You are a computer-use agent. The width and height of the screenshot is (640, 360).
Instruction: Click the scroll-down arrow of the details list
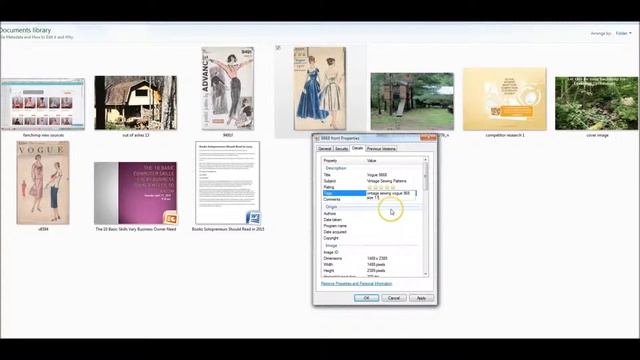426,274
